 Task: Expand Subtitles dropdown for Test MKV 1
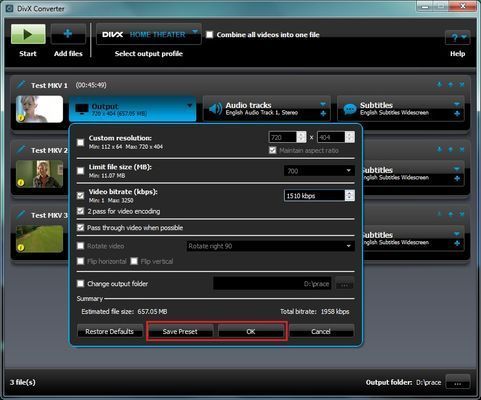[x=457, y=104]
